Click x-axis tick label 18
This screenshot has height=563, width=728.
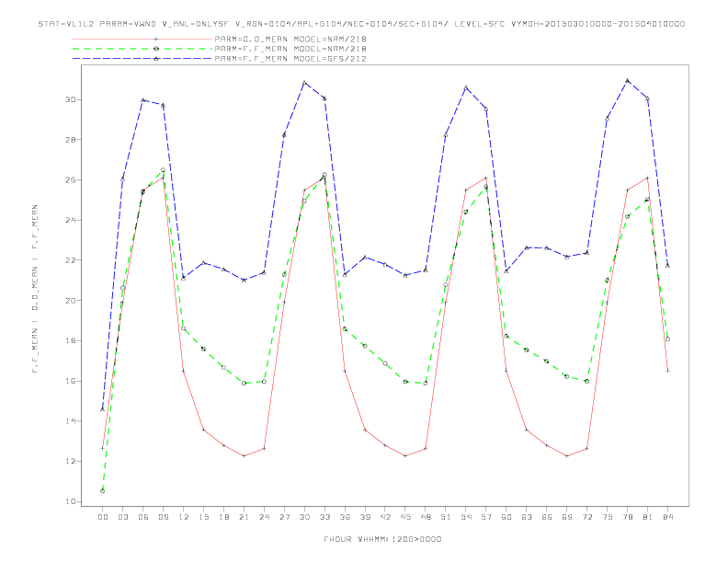click(x=223, y=517)
